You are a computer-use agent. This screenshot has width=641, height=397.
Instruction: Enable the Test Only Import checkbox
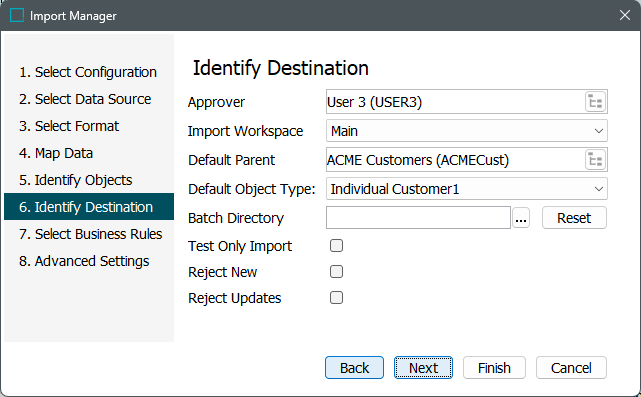pos(336,246)
